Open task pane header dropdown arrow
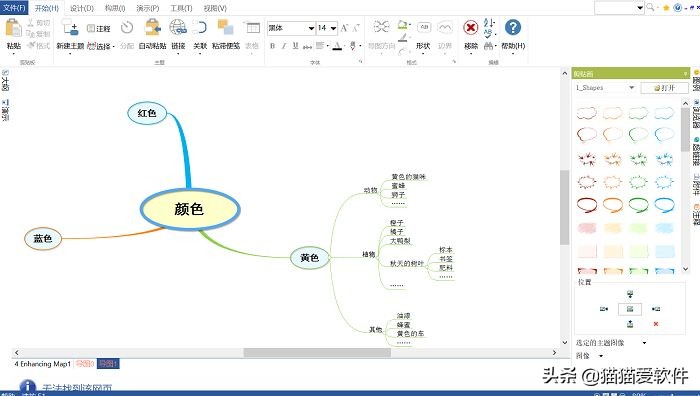The width and height of the screenshot is (700, 396). tap(685, 73)
